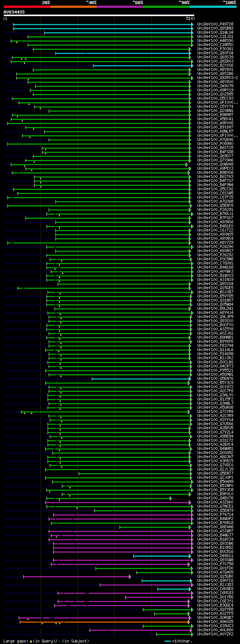The image size is (240, 644).
Task: Open hit UniRef100_Q9SBN3
Action: [x=215, y=28]
